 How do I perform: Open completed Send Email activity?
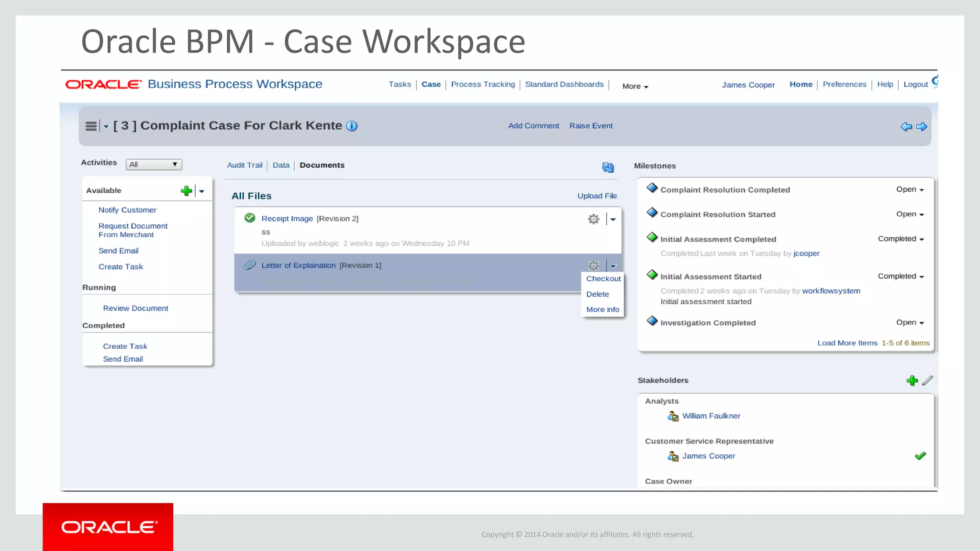(x=123, y=359)
